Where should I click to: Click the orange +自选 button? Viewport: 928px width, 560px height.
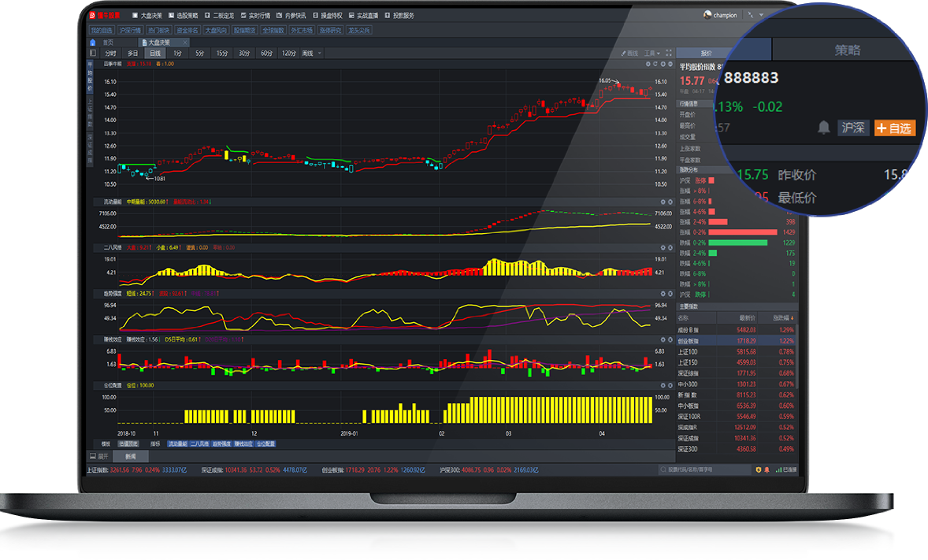[x=895, y=128]
